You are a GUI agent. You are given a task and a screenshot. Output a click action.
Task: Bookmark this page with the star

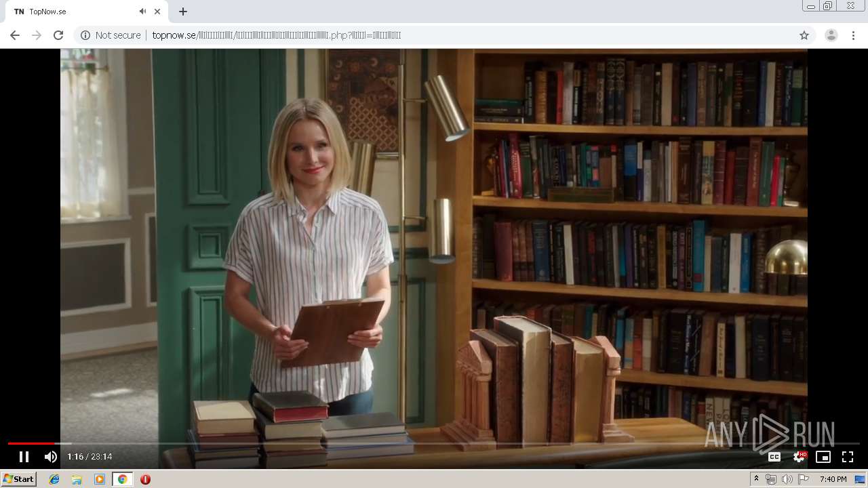click(x=804, y=35)
